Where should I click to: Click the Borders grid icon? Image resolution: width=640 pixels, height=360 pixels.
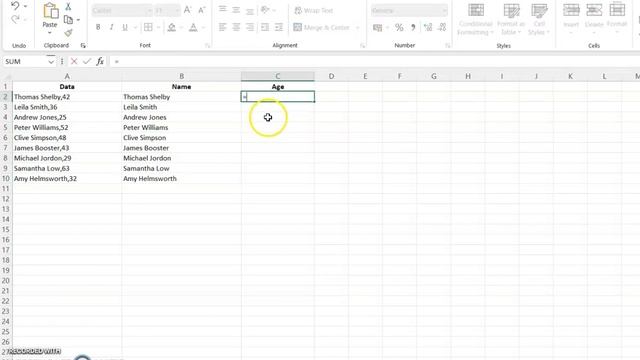tap(148, 27)
